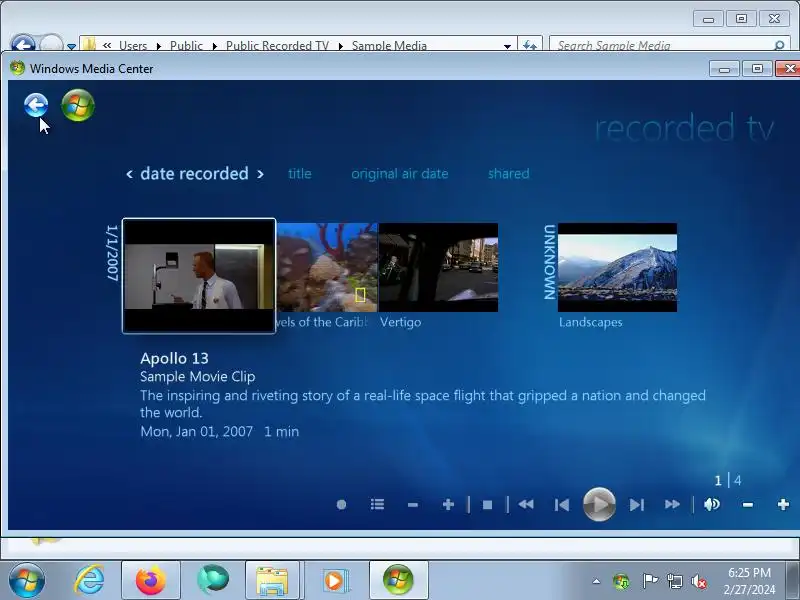Open Windows Media Player from taskbar
This screenshot has width=800, height=600.
(x=336, y=580)
